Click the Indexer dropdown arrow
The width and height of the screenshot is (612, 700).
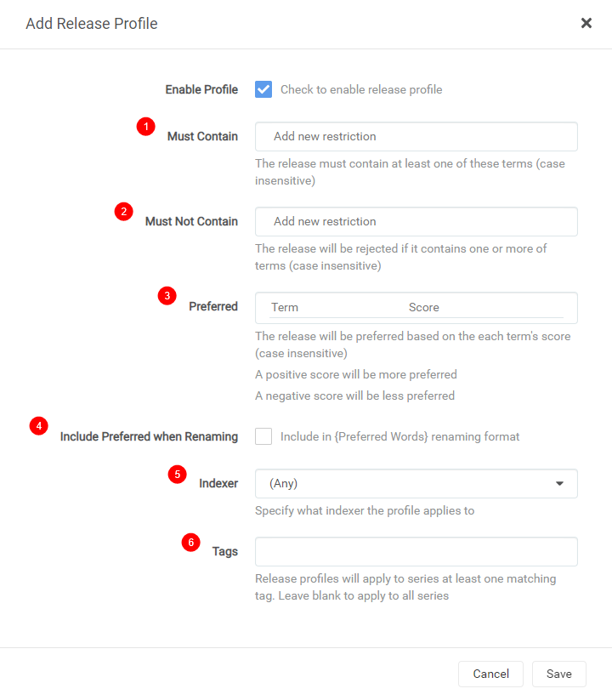pos(559,483)
